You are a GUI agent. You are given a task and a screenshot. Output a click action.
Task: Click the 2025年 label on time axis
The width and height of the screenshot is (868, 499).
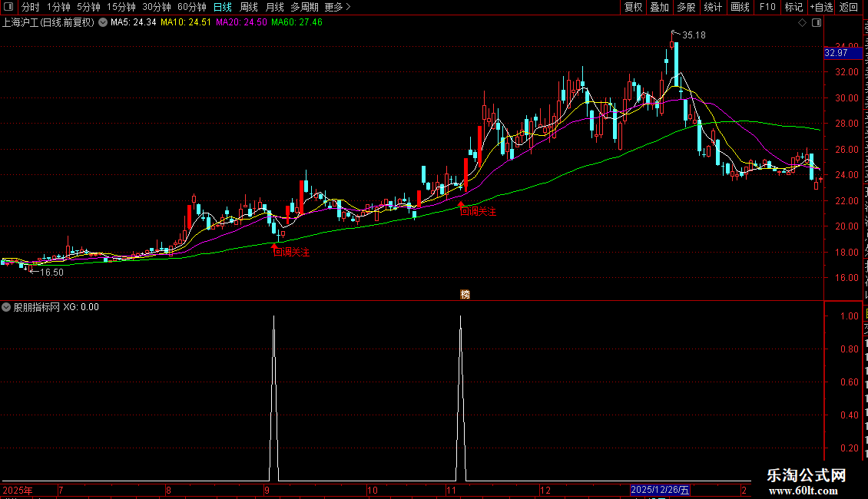click(17, 490)
